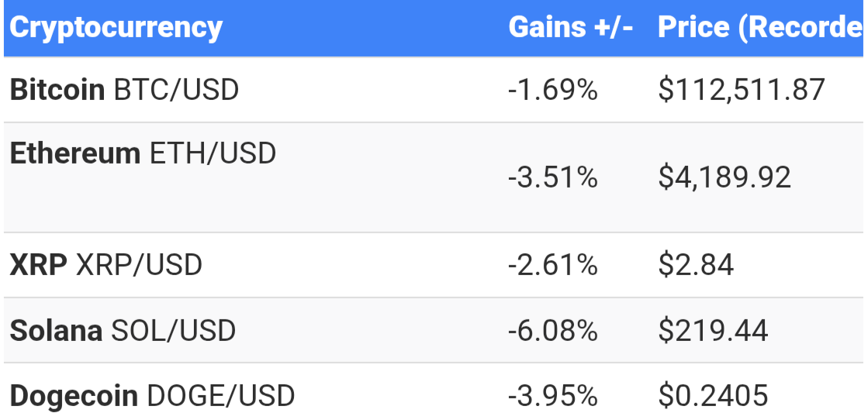Viewport: 868px width, 420px height.
Task: Click the Gains +/- column header
Action: (x=570, y=27)
